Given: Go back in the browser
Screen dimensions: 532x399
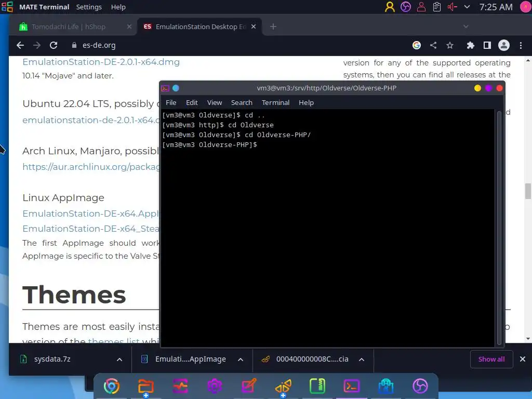Looking at the screenshot, I should (20, 45).
